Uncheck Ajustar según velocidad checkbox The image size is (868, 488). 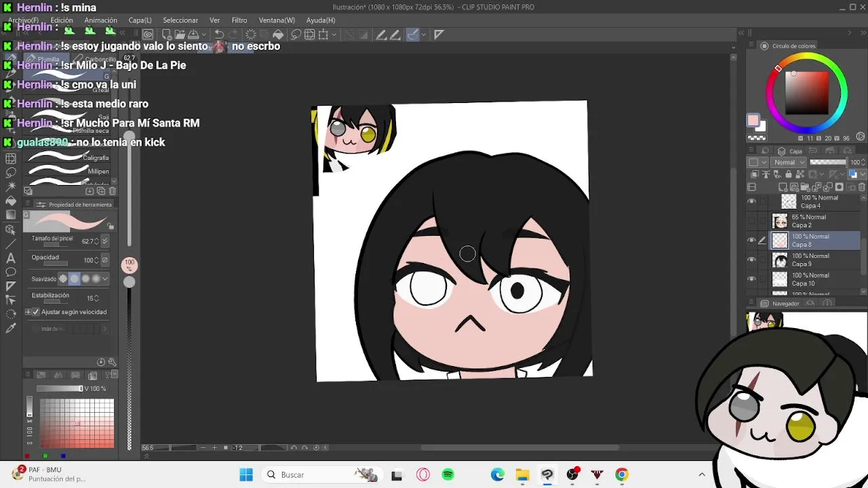coord(36,312)
